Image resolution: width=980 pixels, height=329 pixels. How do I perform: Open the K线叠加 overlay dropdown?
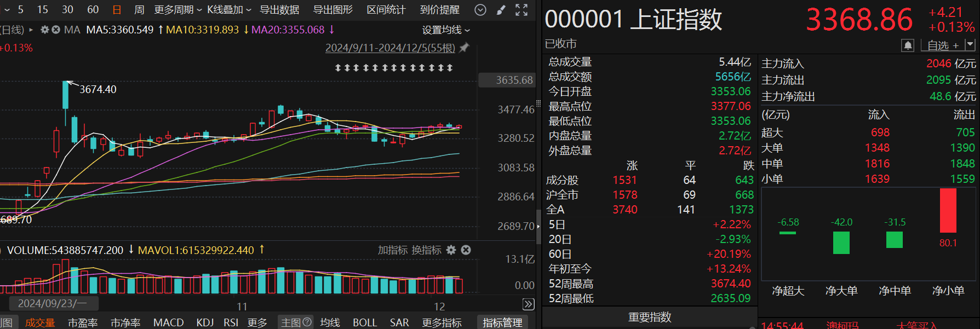pyautogui.click(x=229, y=10)
